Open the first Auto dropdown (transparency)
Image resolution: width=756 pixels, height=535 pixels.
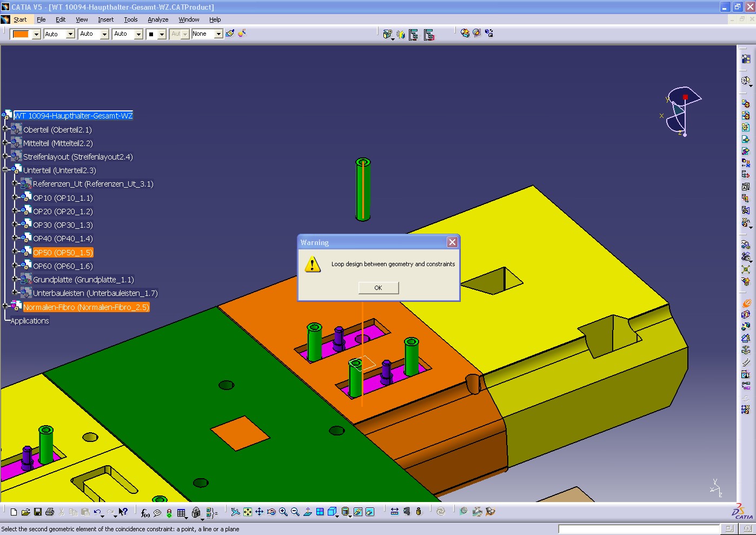70,34
